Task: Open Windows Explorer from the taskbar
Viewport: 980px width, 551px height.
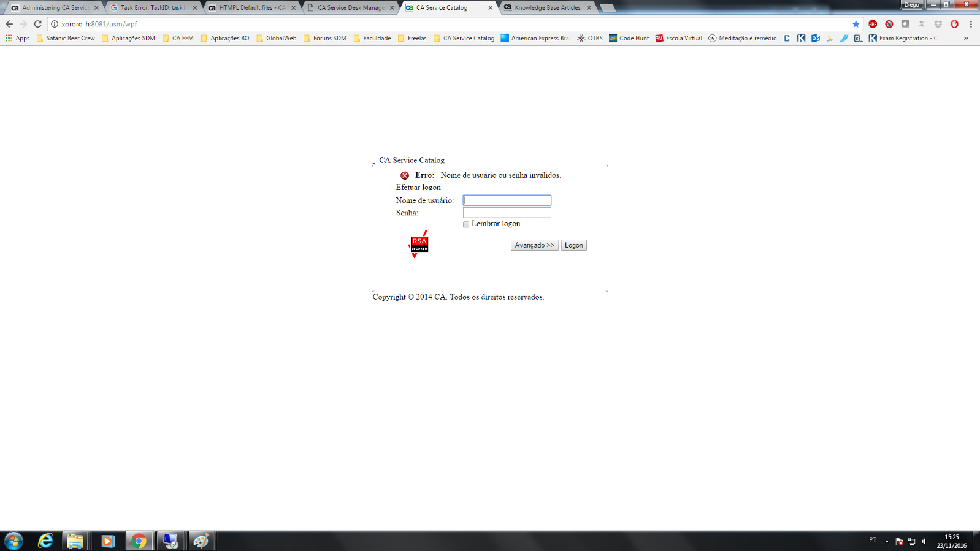Action: (x=75, y=541)
